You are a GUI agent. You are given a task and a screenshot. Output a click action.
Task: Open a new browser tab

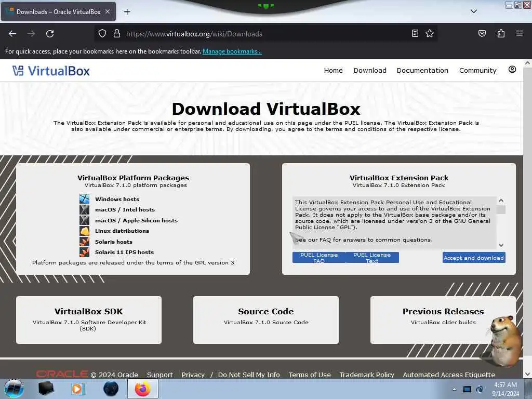point(127,12)
